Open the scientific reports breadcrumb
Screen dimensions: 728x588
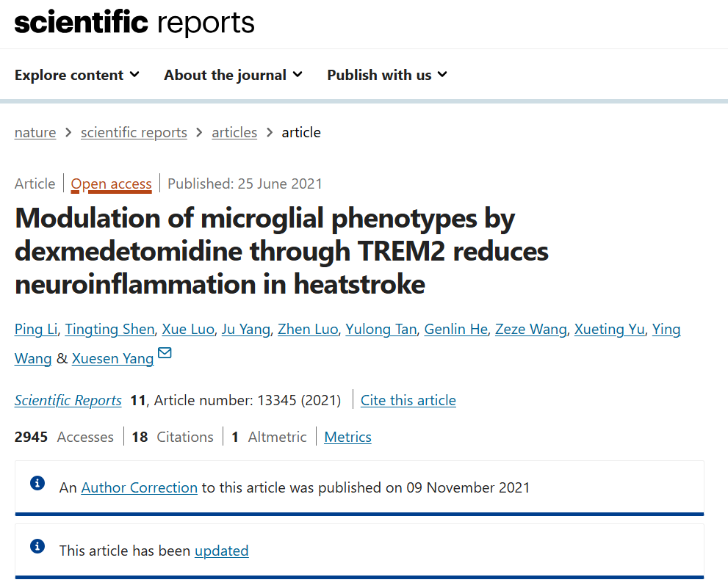coord(134,133)
